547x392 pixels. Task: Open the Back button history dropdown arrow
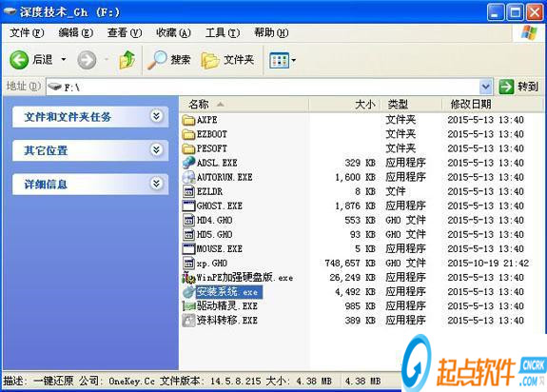point(64,60)
